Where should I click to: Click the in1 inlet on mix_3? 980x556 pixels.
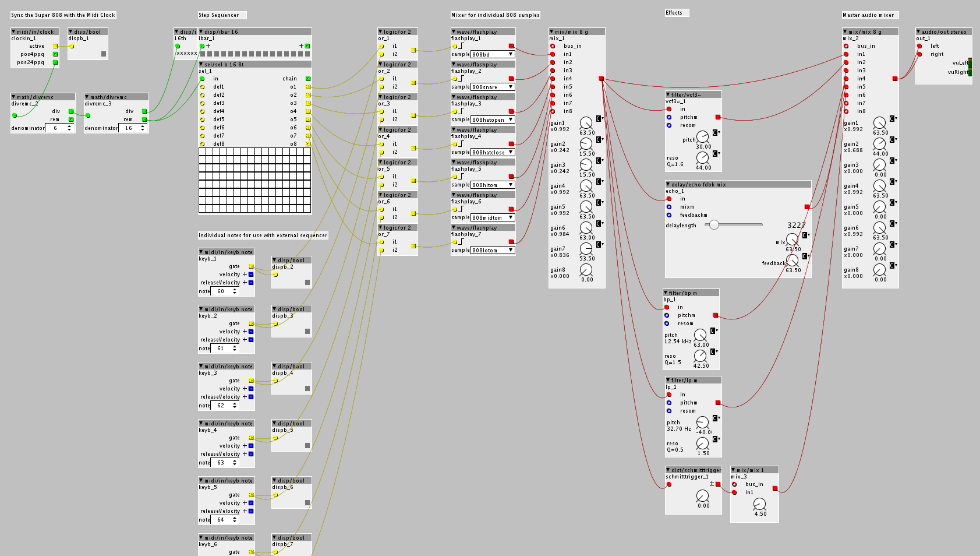734,492
